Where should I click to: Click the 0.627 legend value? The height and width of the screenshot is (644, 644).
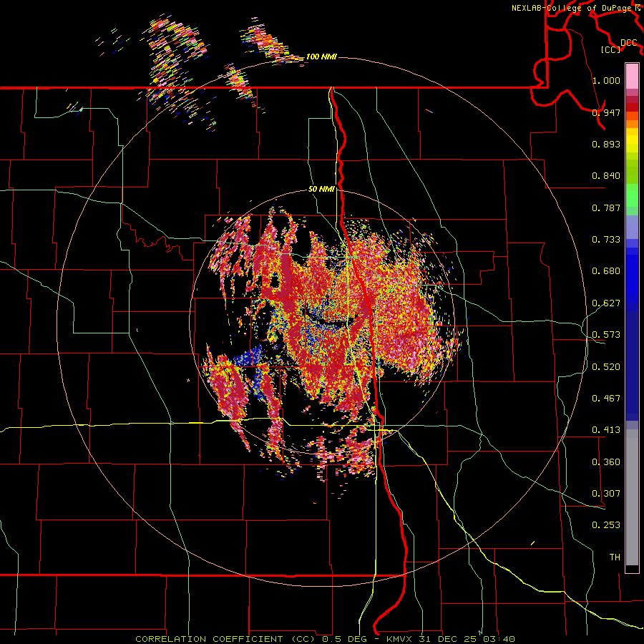coord(606,303)
